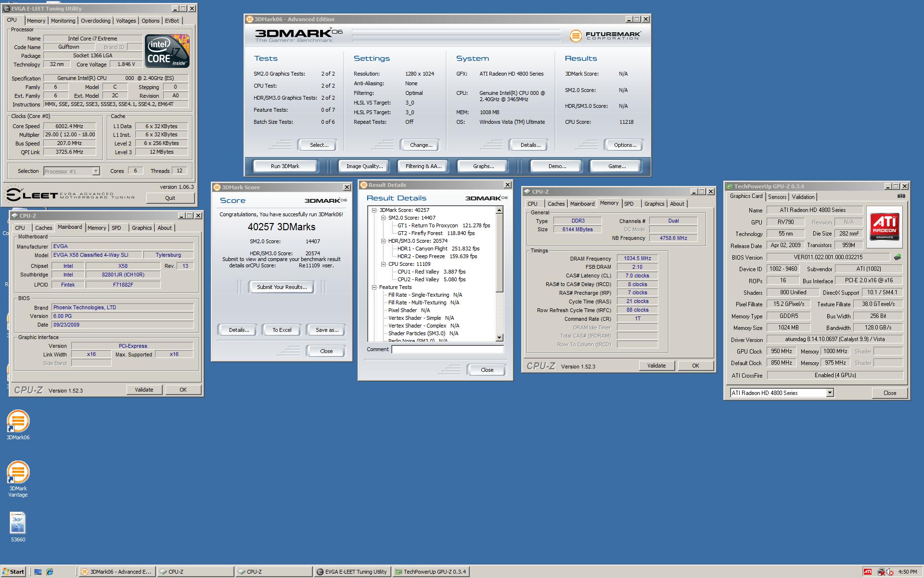Screen dimensions: 924x578
Task: Click the muted volume tray icon
Action: coord(889,572)
